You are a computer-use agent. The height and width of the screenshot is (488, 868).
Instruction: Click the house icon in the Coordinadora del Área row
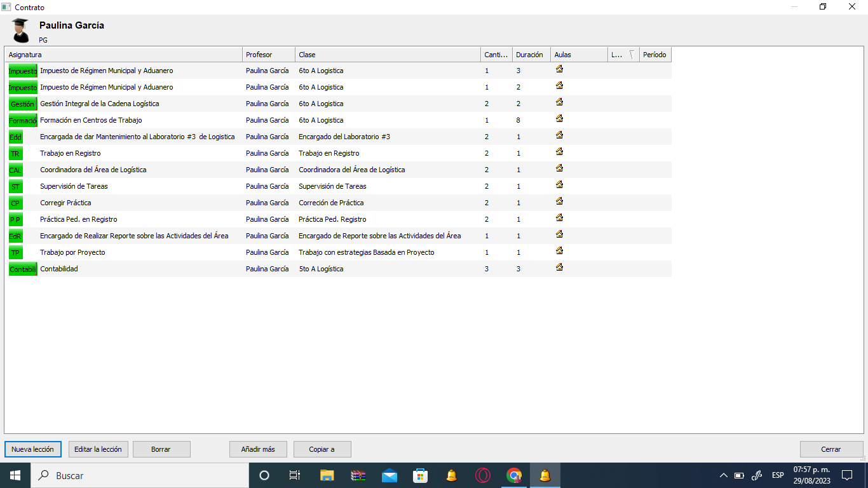click(x=560, y=168)
